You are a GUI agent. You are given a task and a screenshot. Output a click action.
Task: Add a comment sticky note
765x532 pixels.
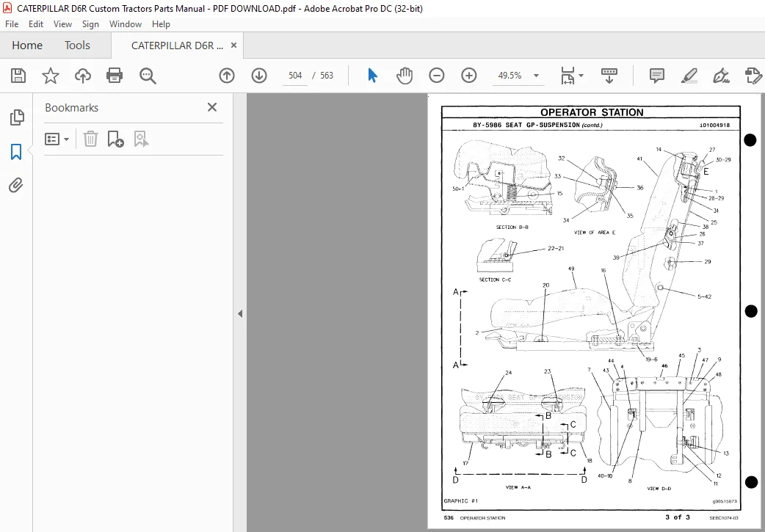657,76
